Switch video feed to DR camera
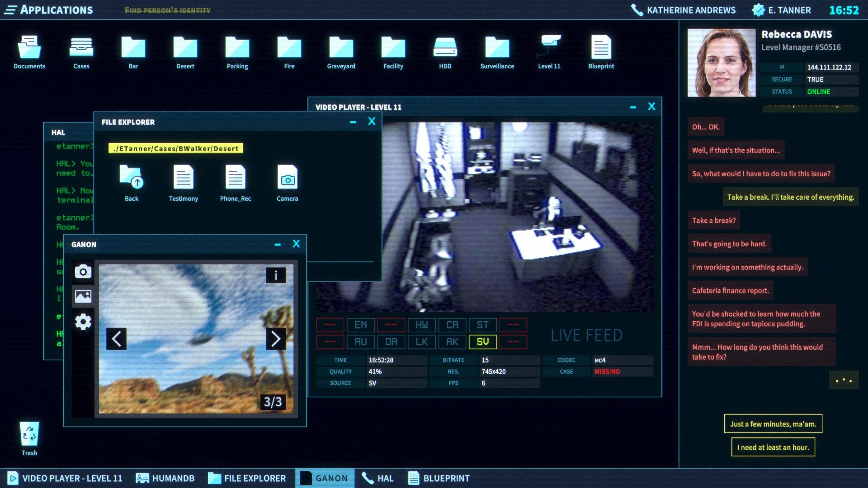 [392, 342]
